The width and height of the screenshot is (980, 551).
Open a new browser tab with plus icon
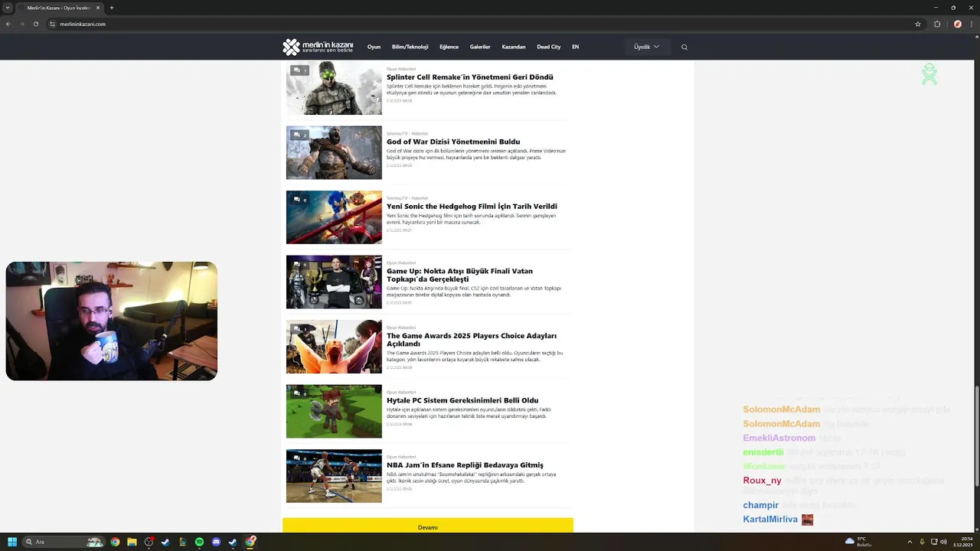click(112, 8)
